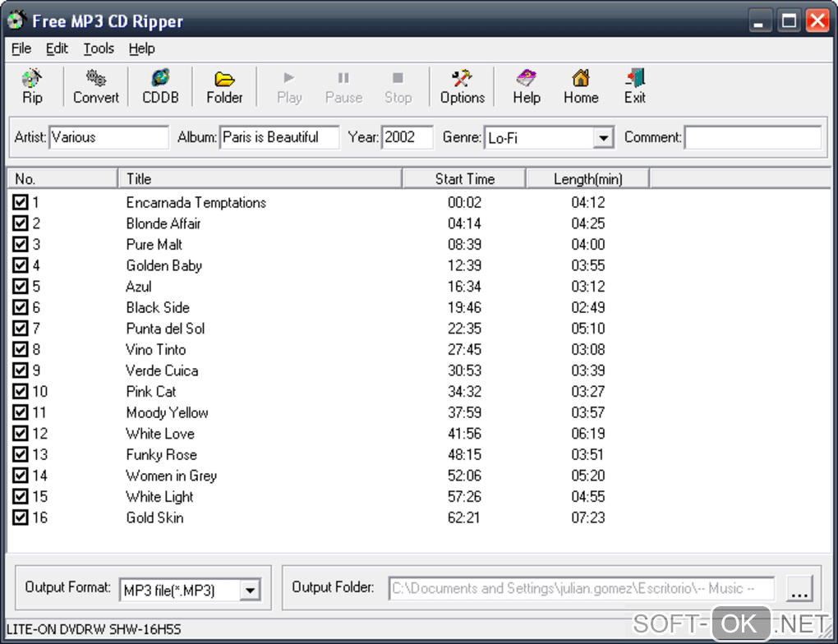The height and width of the screenshot is (644, 838).
Task: Click start time 62:21
Action: coord(464,517)
